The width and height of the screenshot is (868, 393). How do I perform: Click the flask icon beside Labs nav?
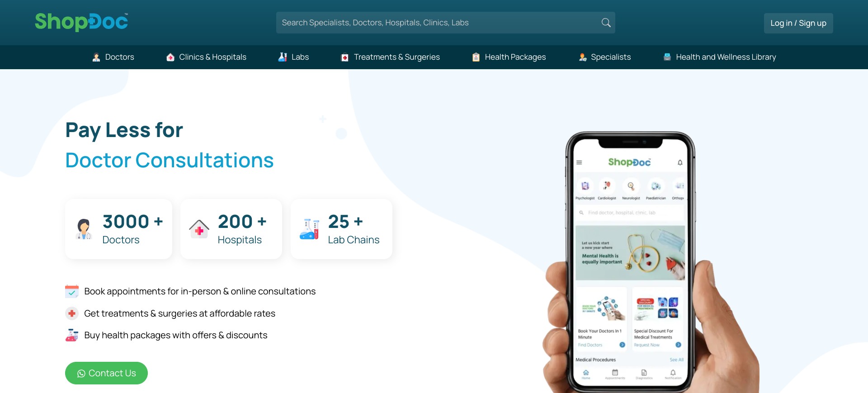coord(283,57)
